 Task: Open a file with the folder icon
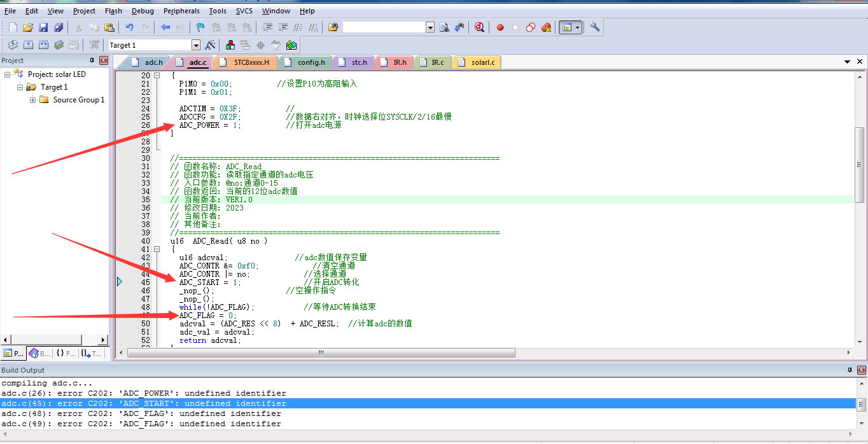point(28,27)
